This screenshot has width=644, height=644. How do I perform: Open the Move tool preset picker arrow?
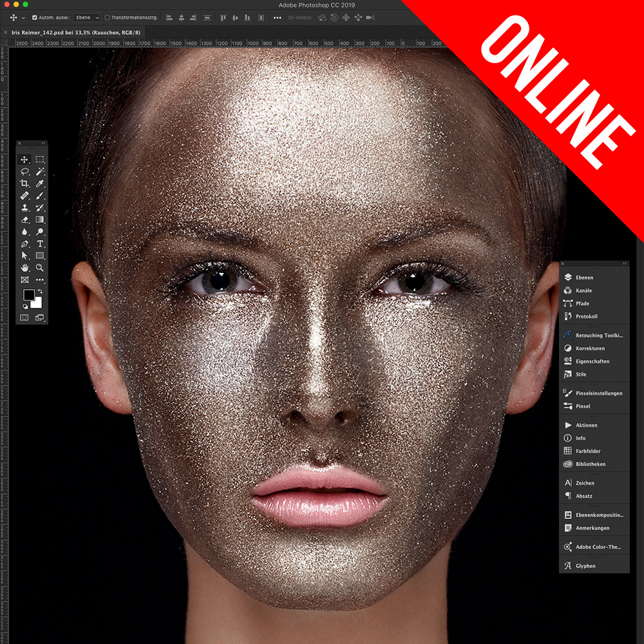click(x=23, y=18)
